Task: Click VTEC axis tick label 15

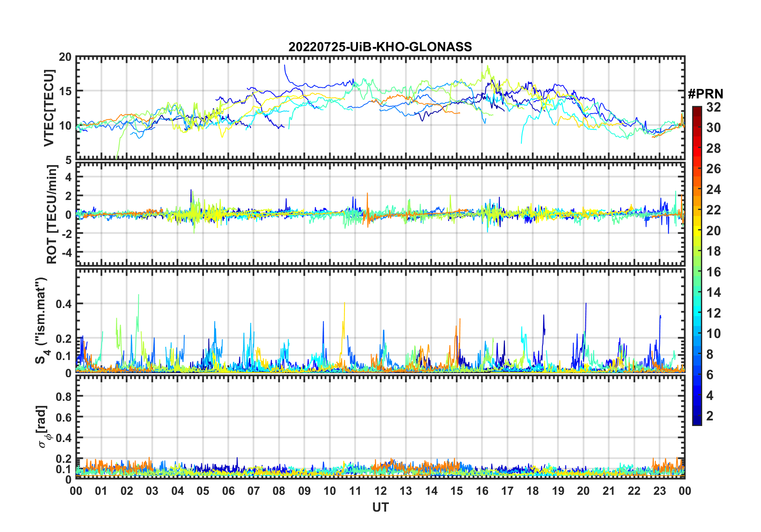Action: (65, 91)
